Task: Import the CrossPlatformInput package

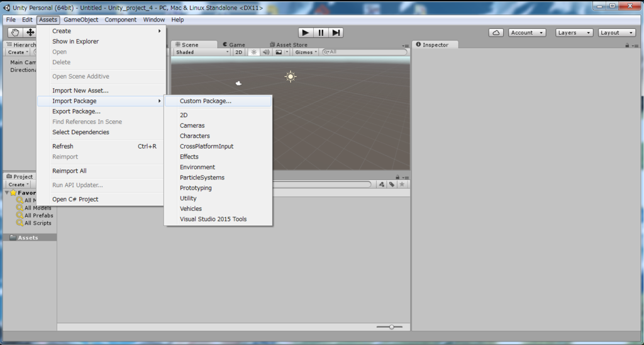Action: point(218,147)
